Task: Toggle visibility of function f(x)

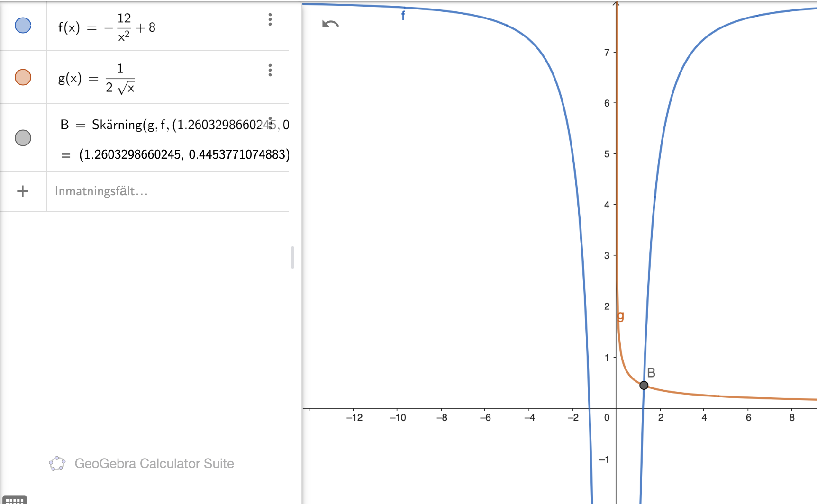Action: (x=23, y=25)
